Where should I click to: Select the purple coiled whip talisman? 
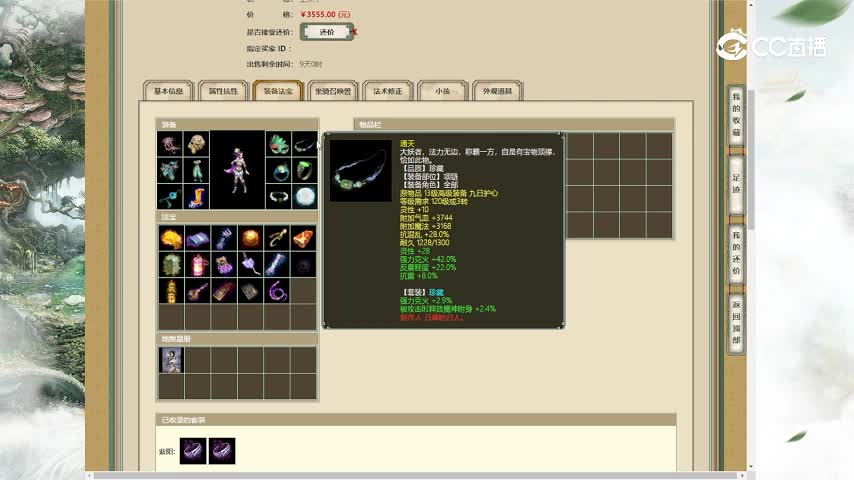(277, 291)
